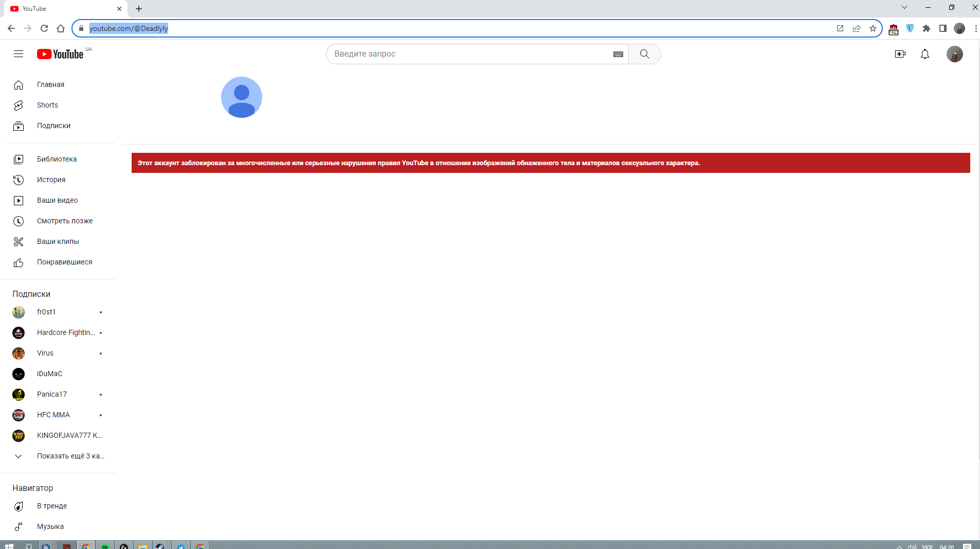Open the KINGOFJAVA777 subscription channel

pos(58,435)
